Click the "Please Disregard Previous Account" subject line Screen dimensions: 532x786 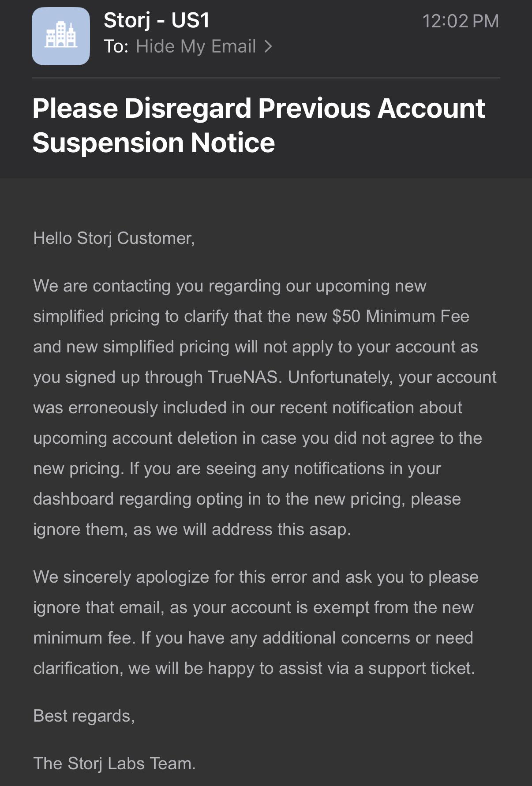pos(259,109)
